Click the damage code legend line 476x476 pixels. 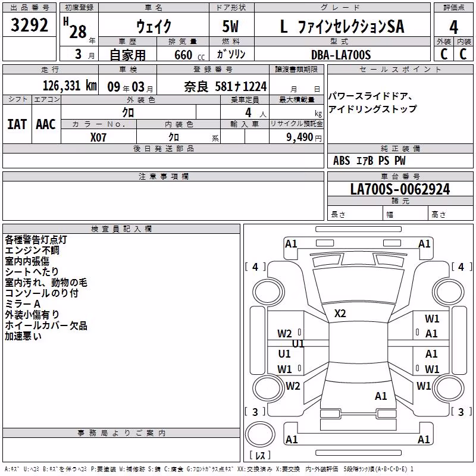coord(209,469)
